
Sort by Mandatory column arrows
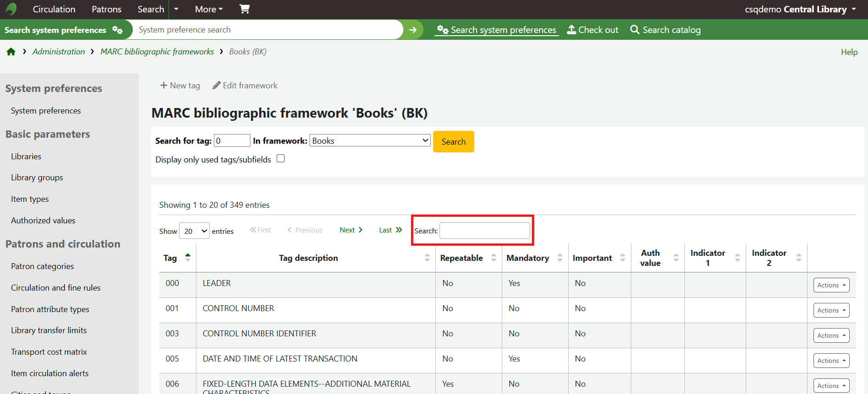(x=559, y=258)
